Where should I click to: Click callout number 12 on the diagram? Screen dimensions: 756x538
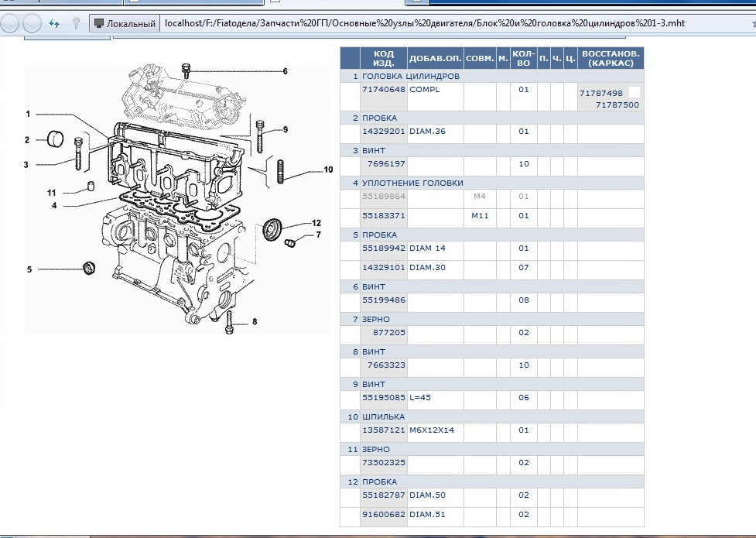tap(316, 223)
